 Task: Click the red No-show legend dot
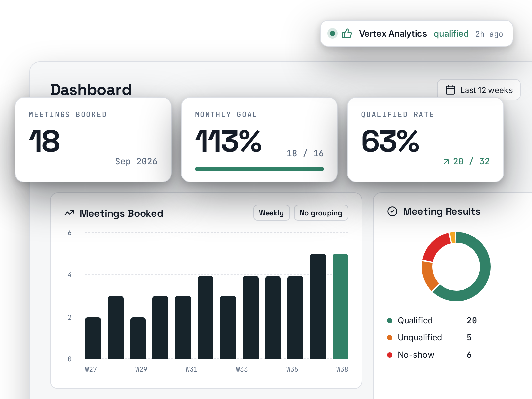390,355
